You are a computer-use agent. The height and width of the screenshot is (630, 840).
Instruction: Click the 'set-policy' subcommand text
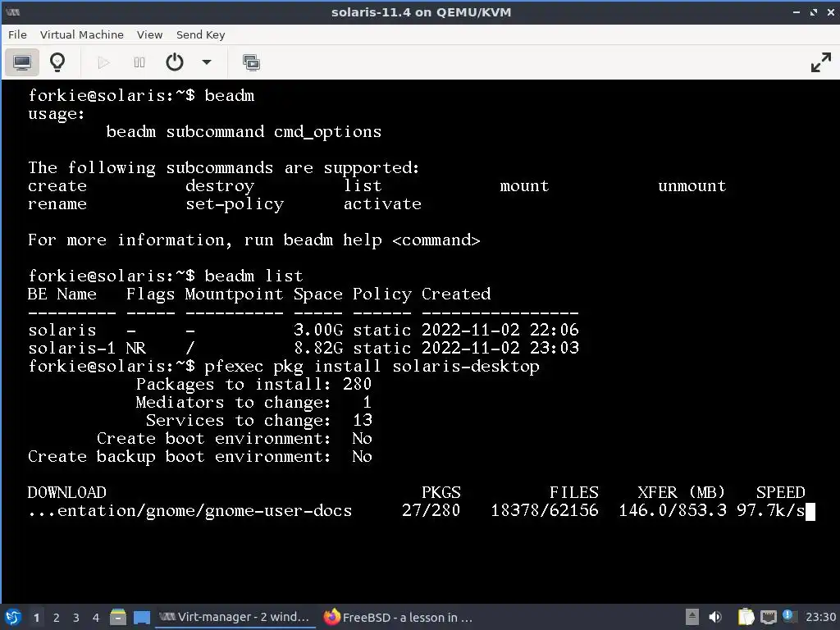click(235, 204)
